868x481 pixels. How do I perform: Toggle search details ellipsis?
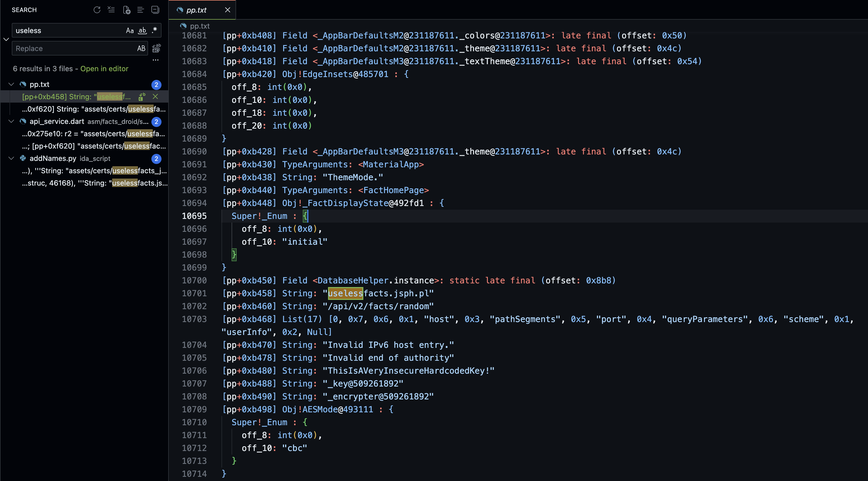[155, 60]
